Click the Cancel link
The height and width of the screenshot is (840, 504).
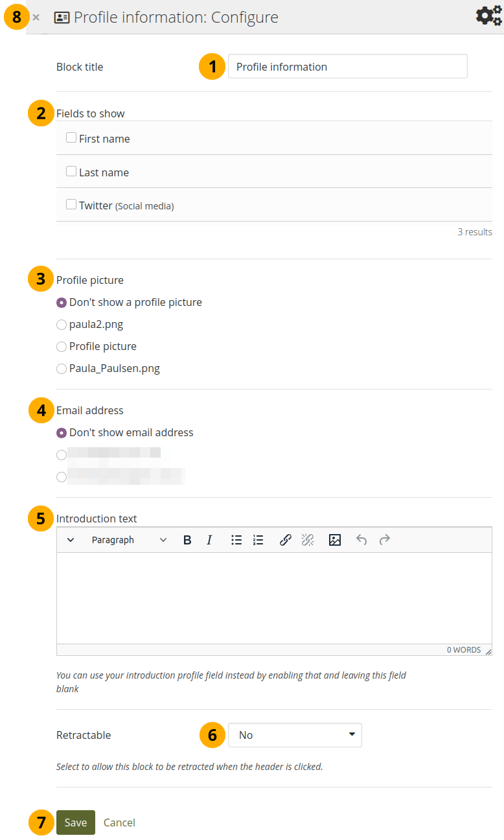(x=119, y=822)
